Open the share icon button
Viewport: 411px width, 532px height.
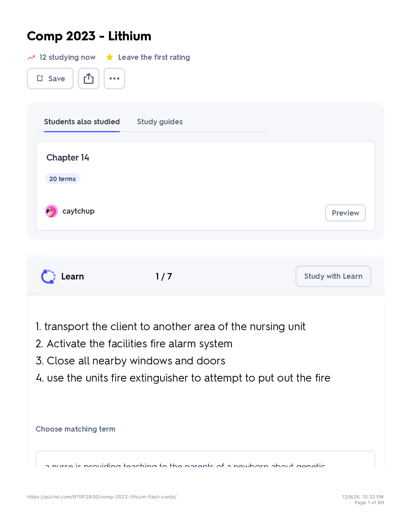click(89, 79)
